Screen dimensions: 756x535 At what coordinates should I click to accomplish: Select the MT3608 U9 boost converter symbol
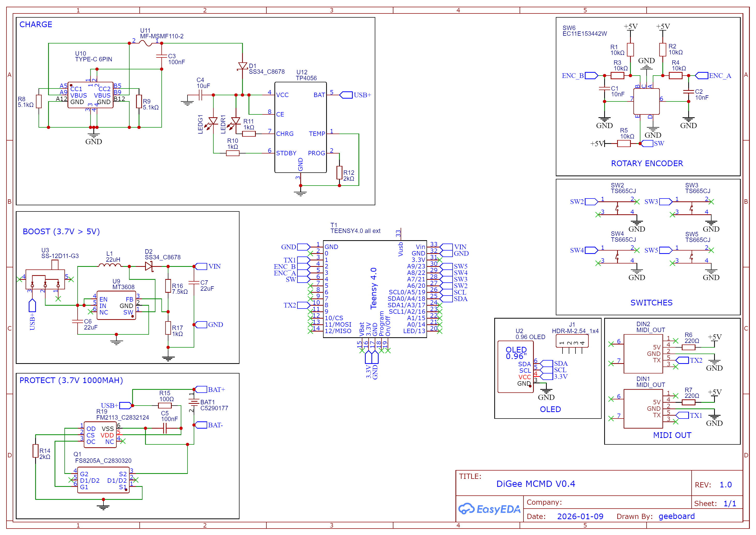(x=116, y=305)
